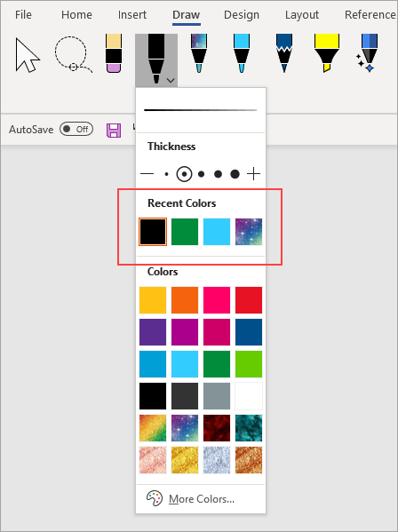Image resolution: width=398 pixels, height=532 pixels.
Task: Select the galaxy pen
Action: pyautogui.click(x=199, y=53)
